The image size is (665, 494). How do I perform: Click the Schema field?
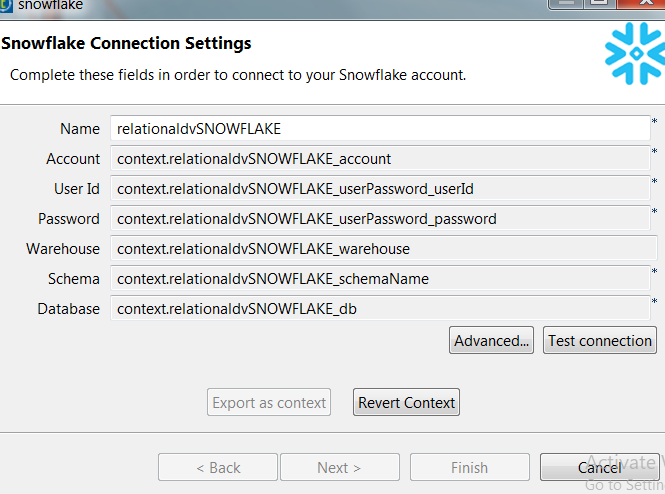(x=380, y=279)
